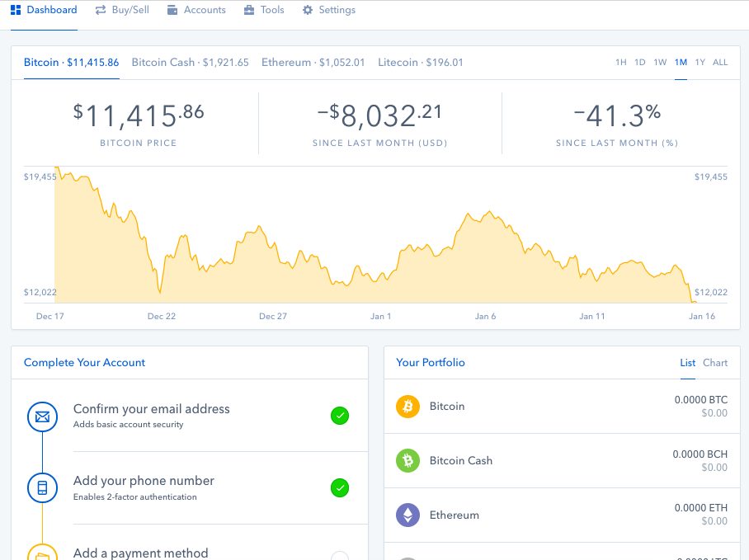The height and width of the screenshot is (560, 749).
Task: Click the Jan 16 date on chart axis
Action: pyautogui.click(x=702, y=317)
